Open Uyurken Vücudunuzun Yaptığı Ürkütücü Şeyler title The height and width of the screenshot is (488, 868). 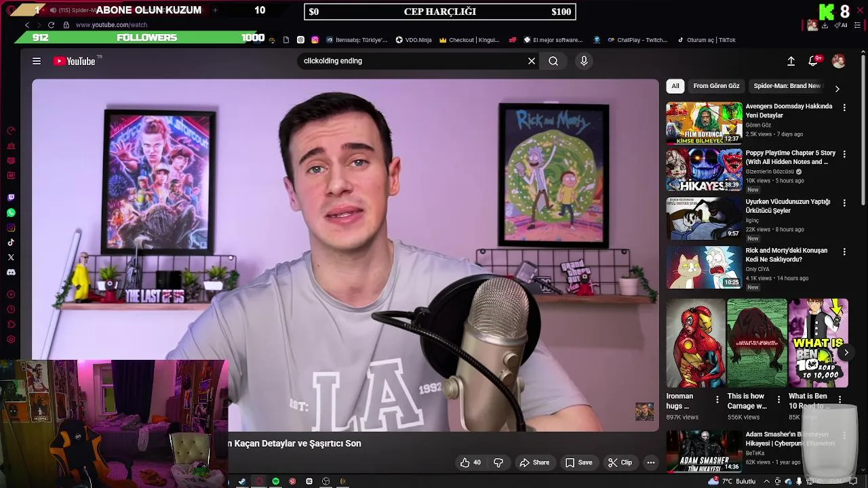(788, 206)
